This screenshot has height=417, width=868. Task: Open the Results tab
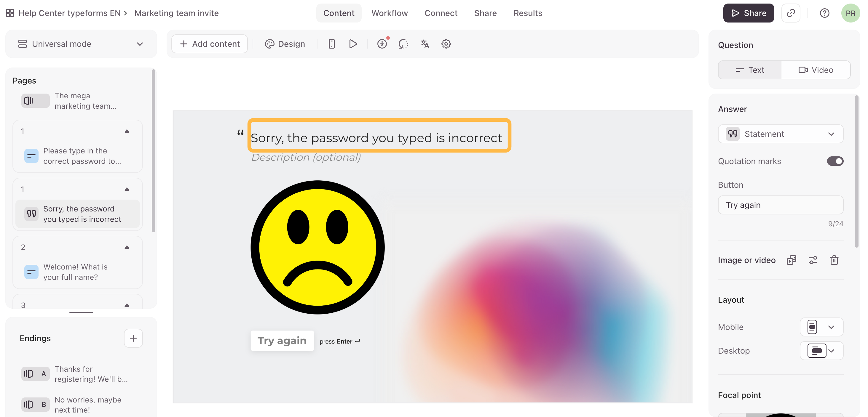pos(528,13)
